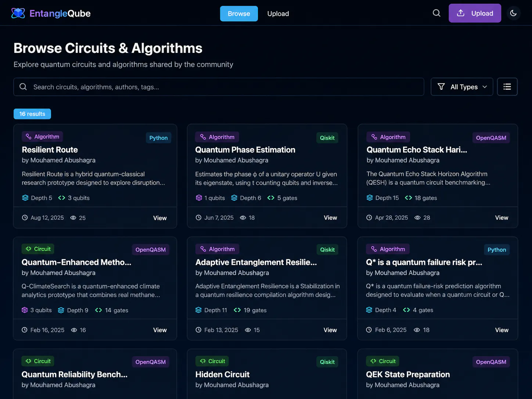Click the Algorithm tag on Adaptive Entanglement
Screen dimensions: 532x399
point(218,249)
